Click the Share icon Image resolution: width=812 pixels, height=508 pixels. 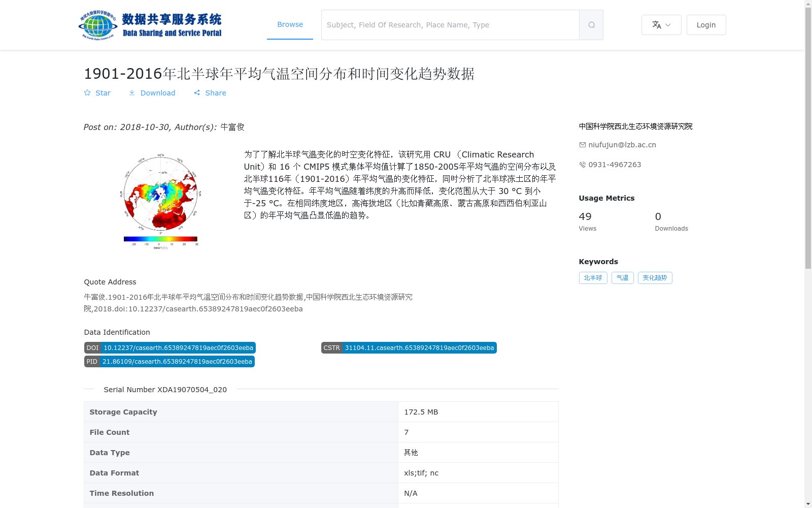[x=197, y=93]
